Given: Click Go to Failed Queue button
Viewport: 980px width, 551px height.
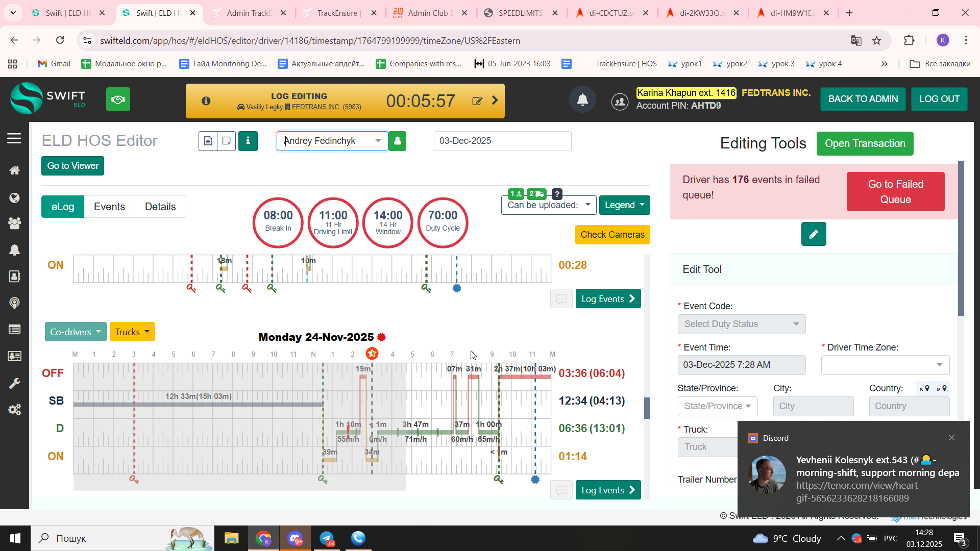Looking at the screenshot, I should 895,192.
